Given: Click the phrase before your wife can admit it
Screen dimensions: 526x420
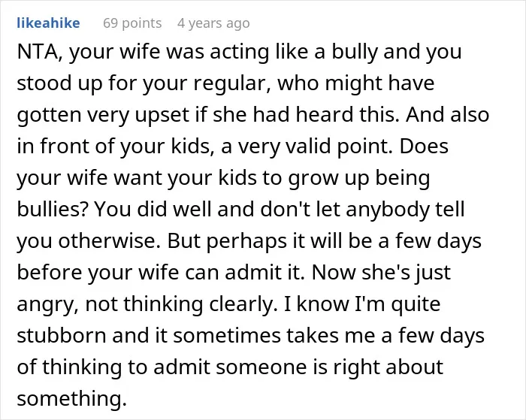Looking at the screenshot, I should pyautogui.click(x=161, y=273).
